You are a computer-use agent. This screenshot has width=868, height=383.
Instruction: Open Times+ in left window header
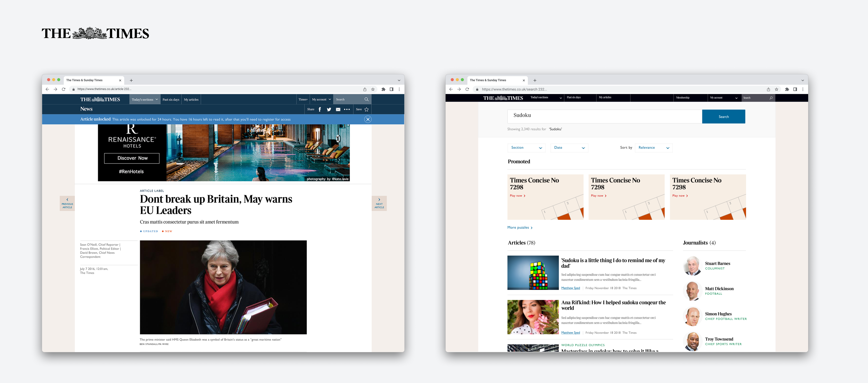(303, 99)
